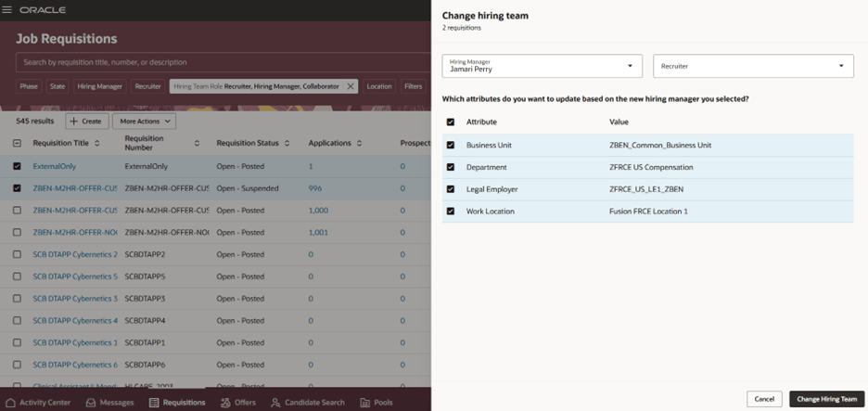Toggle the select-all attributes checkbox
This screenshot has height=411, width=868.
pyautogui.click(x=451, y=122)
